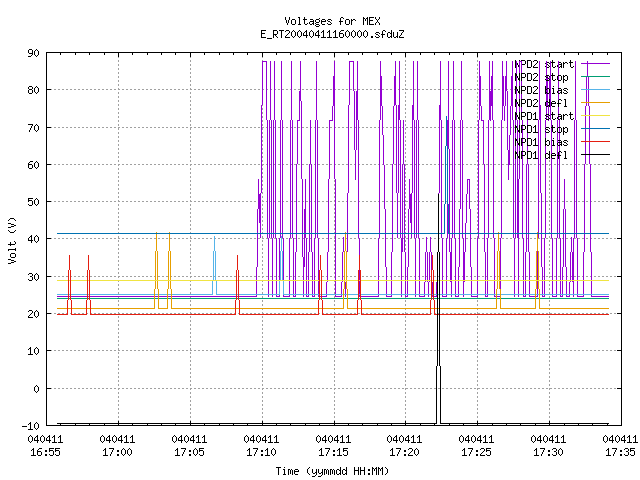Click the 17:10 time tick label
The image size is (640, 480).
coord(261,453)
